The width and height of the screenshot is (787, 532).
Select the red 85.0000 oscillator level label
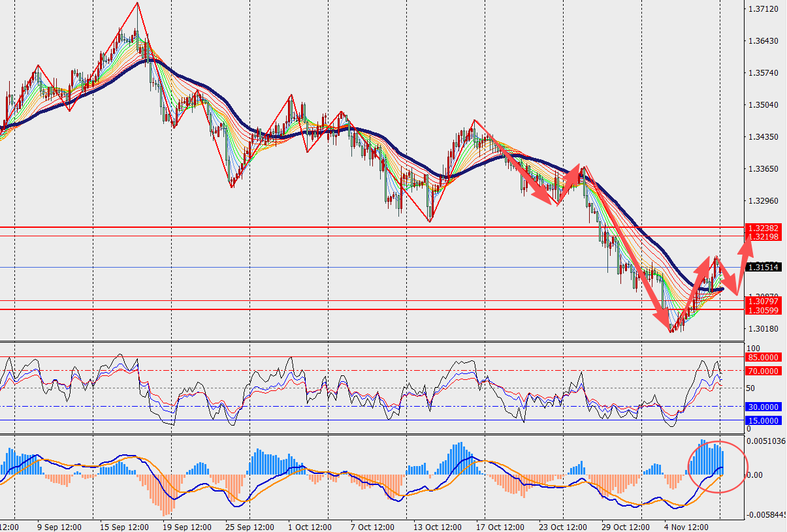(763, 357)
